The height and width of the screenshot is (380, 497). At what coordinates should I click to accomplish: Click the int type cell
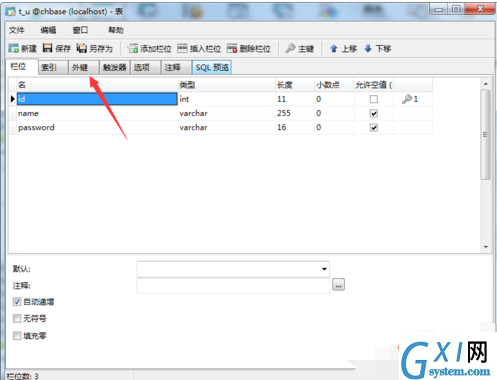[x=227, y=99]
